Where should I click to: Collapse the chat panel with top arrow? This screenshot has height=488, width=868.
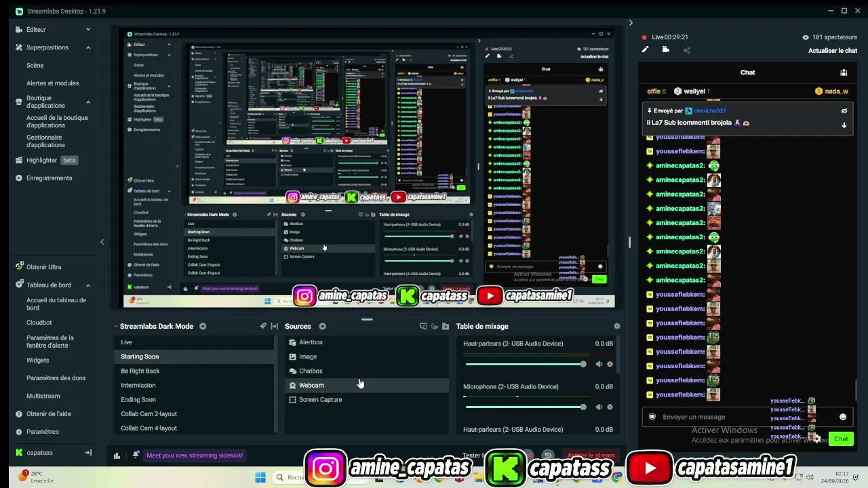(631, 23)
